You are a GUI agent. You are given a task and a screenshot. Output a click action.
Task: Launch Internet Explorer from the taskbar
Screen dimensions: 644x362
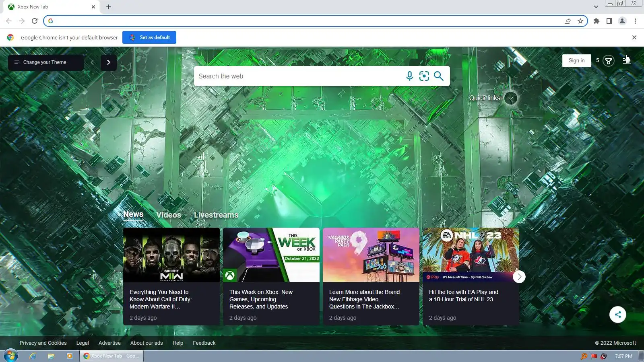point(33,356)
